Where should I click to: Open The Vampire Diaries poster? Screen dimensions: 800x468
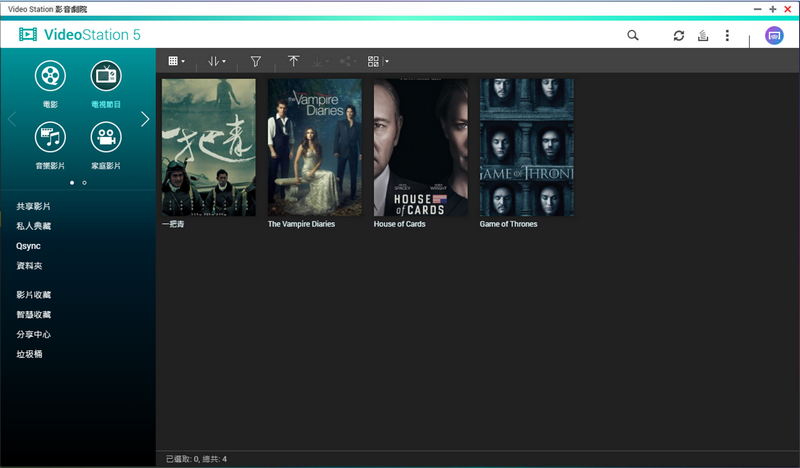coord(315,147)
